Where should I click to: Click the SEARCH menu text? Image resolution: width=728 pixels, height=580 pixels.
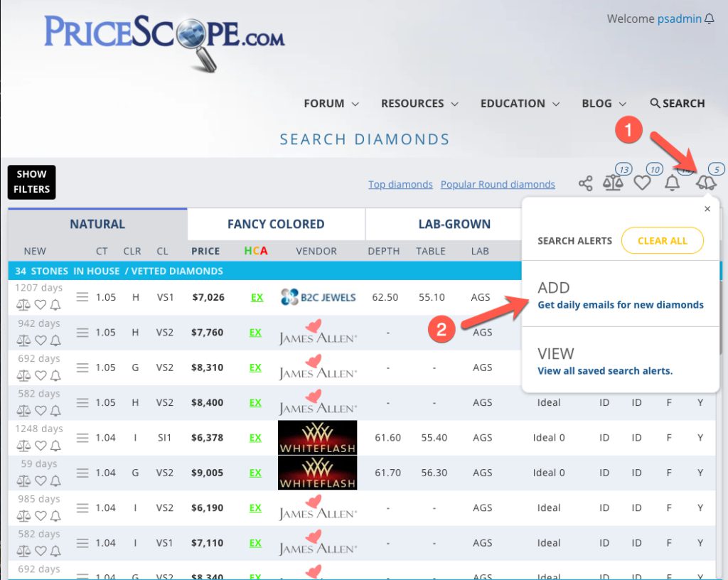click(683, 104)
